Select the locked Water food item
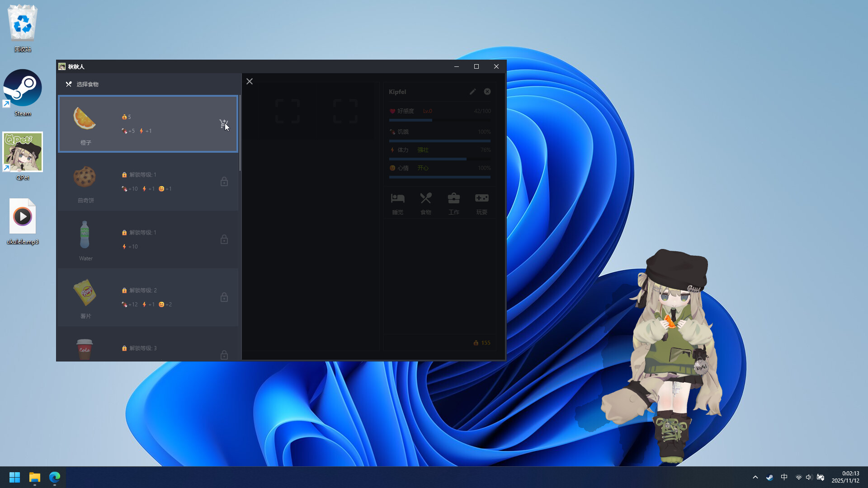 148,240
